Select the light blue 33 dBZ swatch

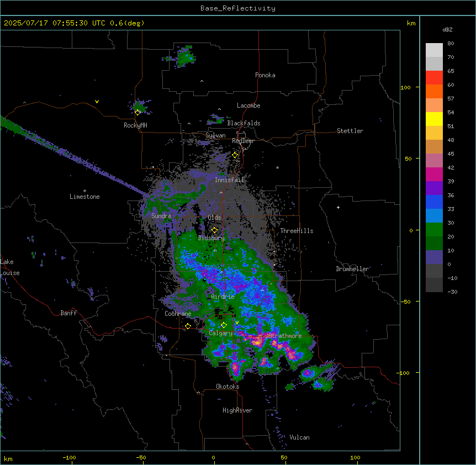coord(434,216)
